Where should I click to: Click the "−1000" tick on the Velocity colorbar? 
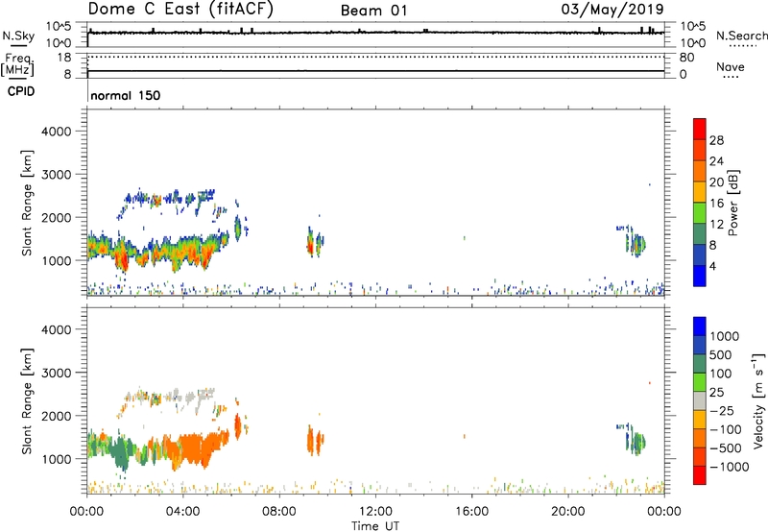coord(730,467)
